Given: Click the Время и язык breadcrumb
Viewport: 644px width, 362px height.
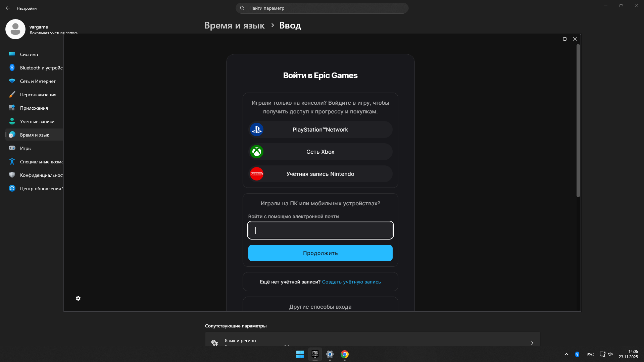Looking at the screenshot, I should click(x=234, y=25).
